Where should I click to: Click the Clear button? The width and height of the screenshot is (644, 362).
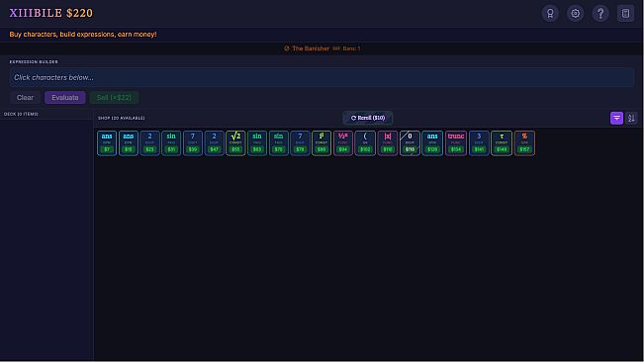[25, 98]
